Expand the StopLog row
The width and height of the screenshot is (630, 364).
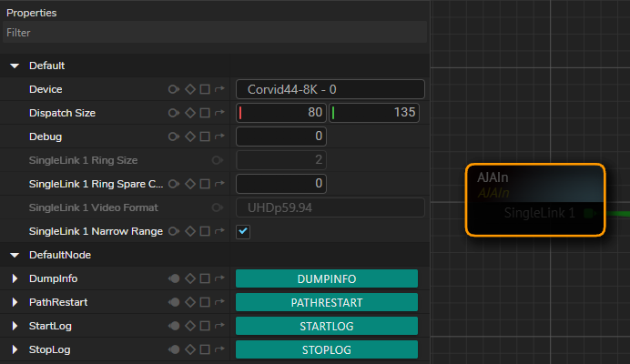coord(15,349)
